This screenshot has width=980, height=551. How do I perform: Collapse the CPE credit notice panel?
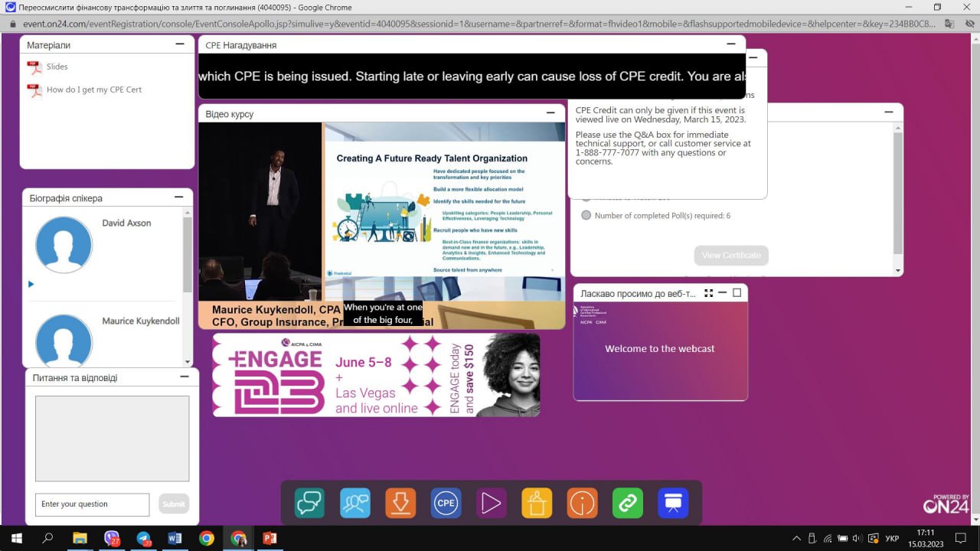pos(753,58)
